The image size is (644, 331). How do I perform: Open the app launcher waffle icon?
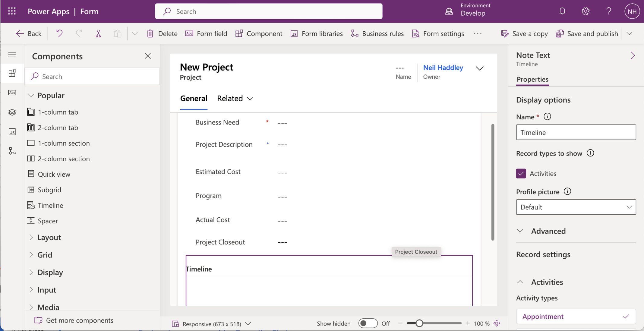12,11
